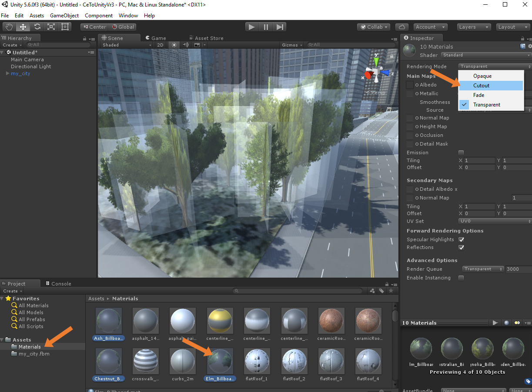Select the Scale tool
This screenshot has height=392, width=532.
[x=51, y=27]
